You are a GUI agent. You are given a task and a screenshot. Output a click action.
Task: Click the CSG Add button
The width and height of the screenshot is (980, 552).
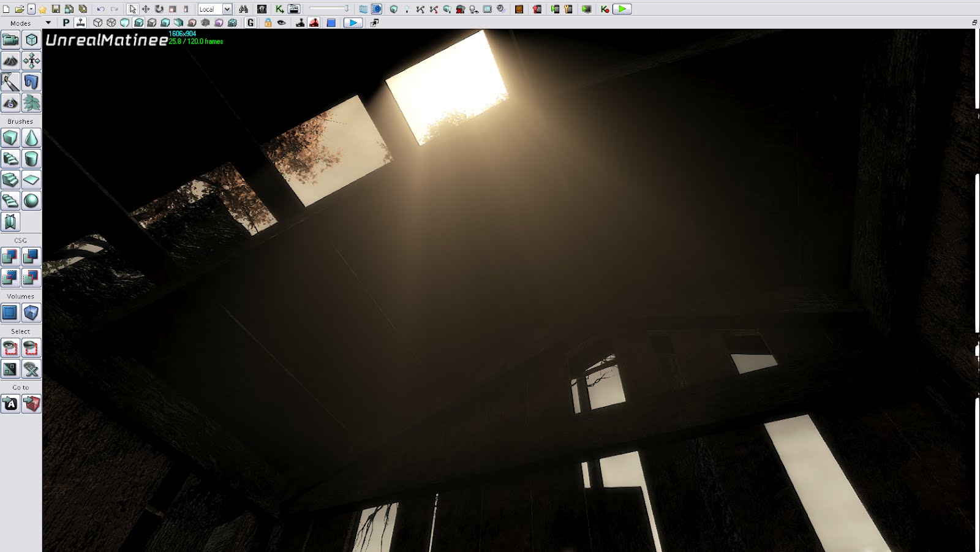(x=10, y=256)
